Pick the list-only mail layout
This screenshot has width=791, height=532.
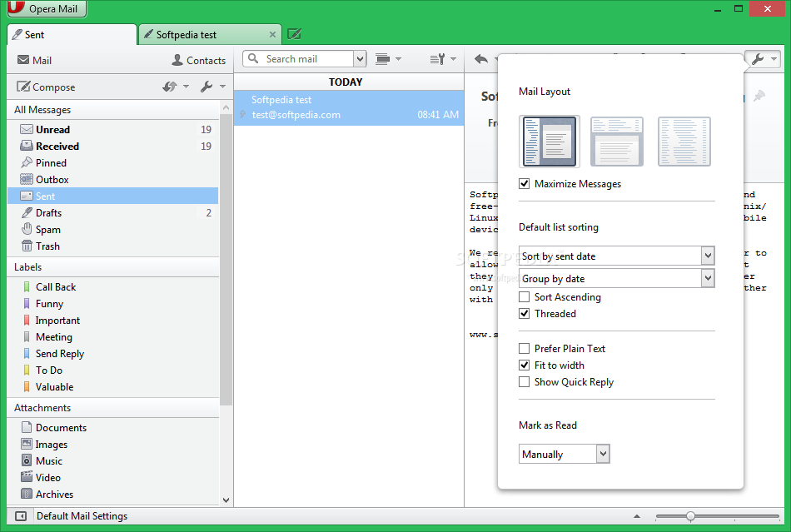click(684, 142)
